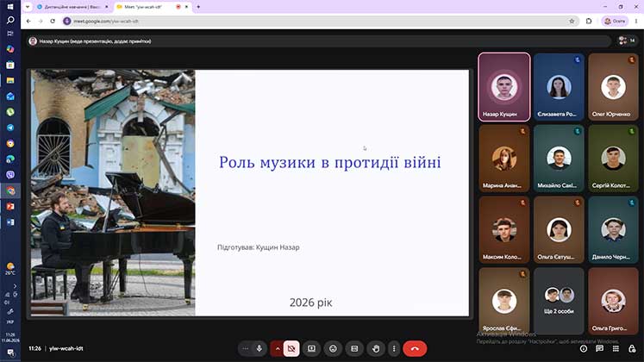Click muted mic indicator on Олег Юрченко tile
Viewport: 644px width, 362px height.
(x=632, y=60)
